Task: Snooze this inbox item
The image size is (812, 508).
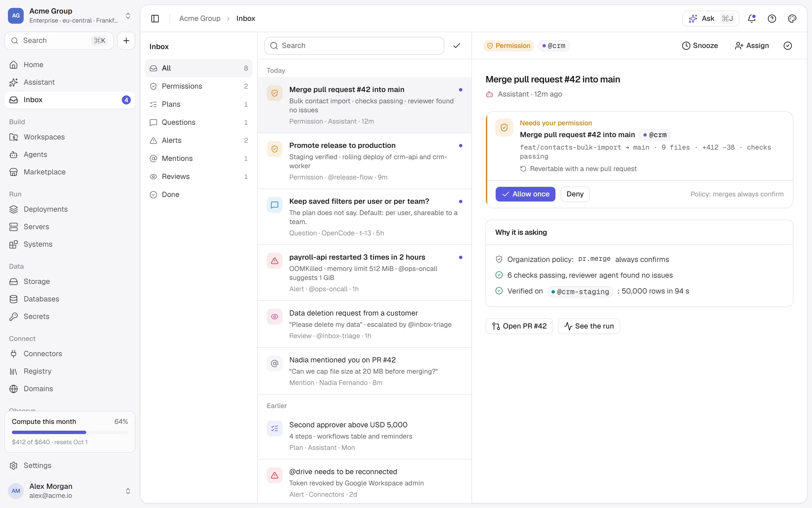Action: coord(700,46)
